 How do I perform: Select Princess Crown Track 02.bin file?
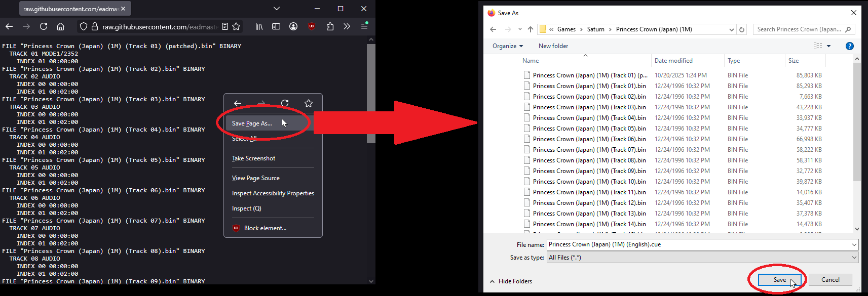[672, 97]
